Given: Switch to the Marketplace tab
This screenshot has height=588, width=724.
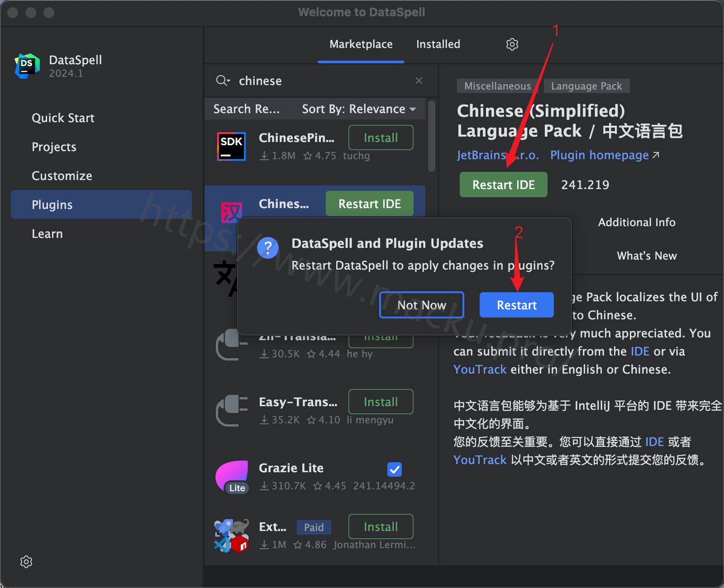Looking at the screenshot, I should [361, 44].
